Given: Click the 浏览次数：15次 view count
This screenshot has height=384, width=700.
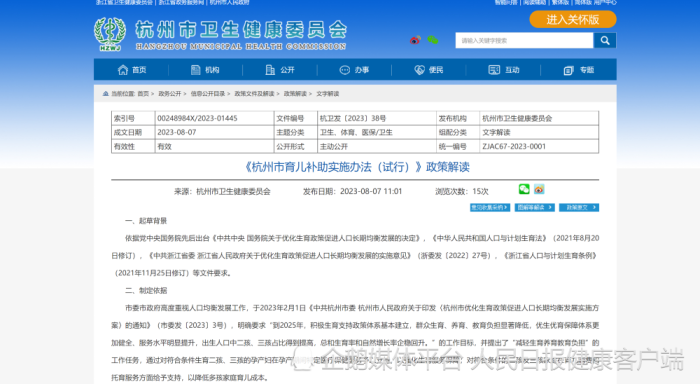Looking at the screenshot, I should tap(462, 192).
